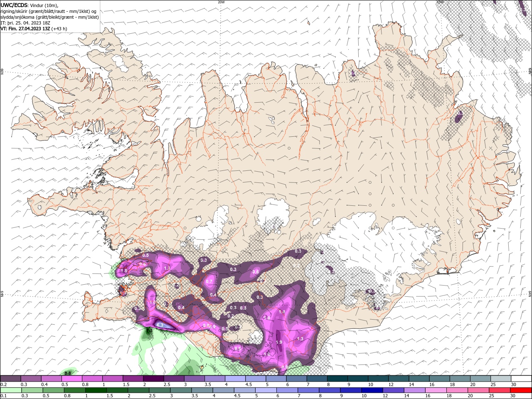Click the 0.8 rain value over sea
Screen dimensions: 532x399
pos(67,373)
